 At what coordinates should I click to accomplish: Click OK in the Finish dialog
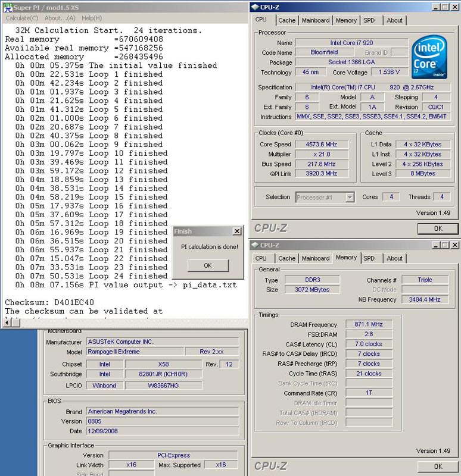click(x=208, y=265)
